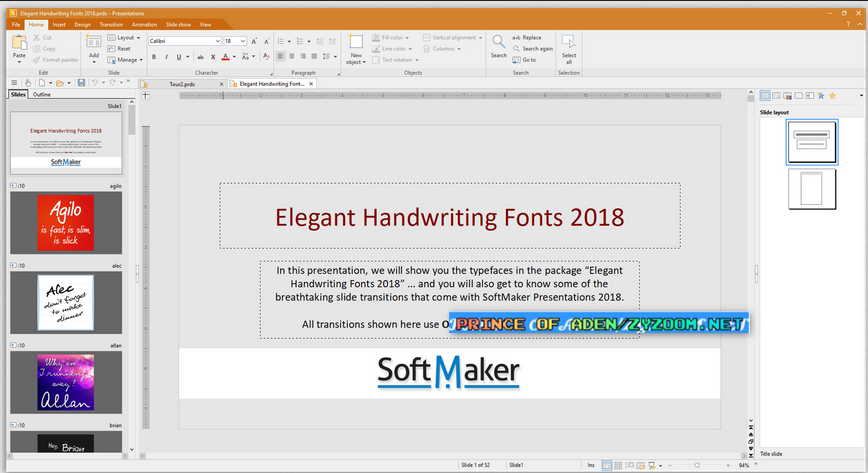Click the color scheme sidebar icon
Viewport: 868px width, 473px height.
pos(787,96)
